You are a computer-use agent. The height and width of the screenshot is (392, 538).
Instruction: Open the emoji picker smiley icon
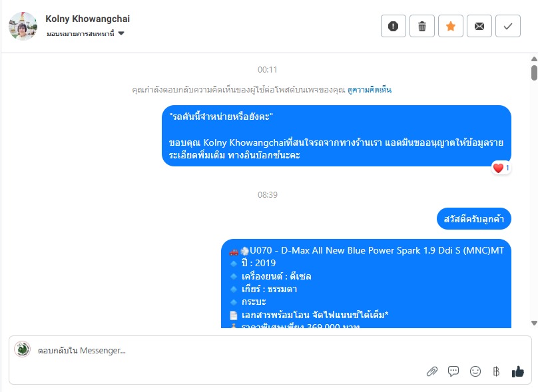pos(475,371)
